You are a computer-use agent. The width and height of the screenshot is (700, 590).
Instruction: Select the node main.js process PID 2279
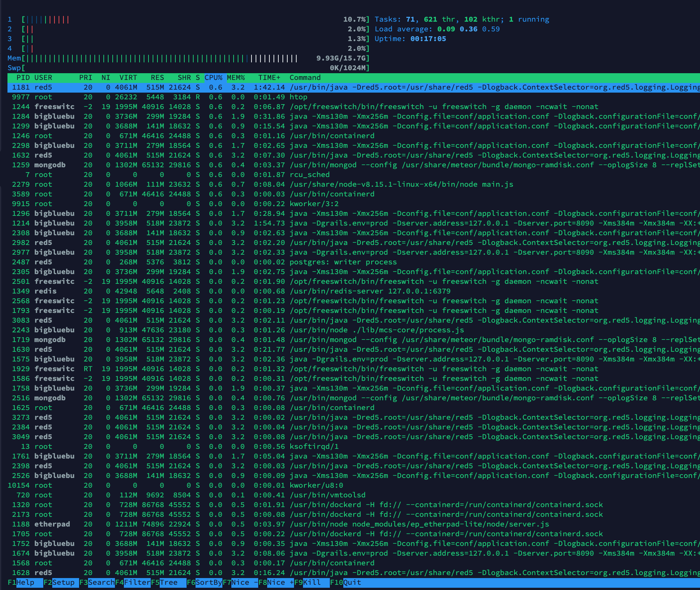[x=354, y=184]
